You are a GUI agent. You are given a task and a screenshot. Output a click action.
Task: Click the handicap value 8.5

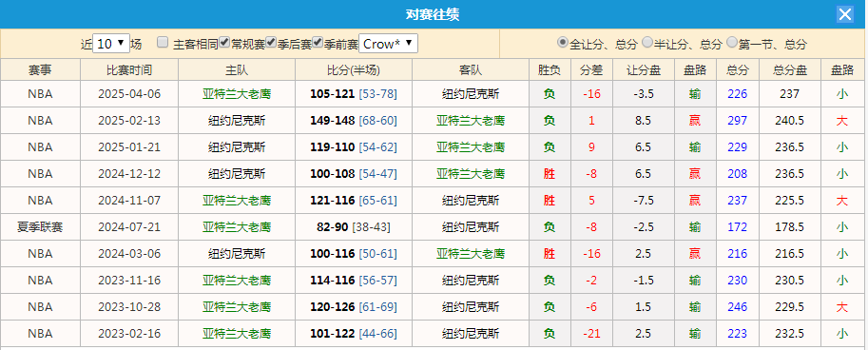(644, 121)
